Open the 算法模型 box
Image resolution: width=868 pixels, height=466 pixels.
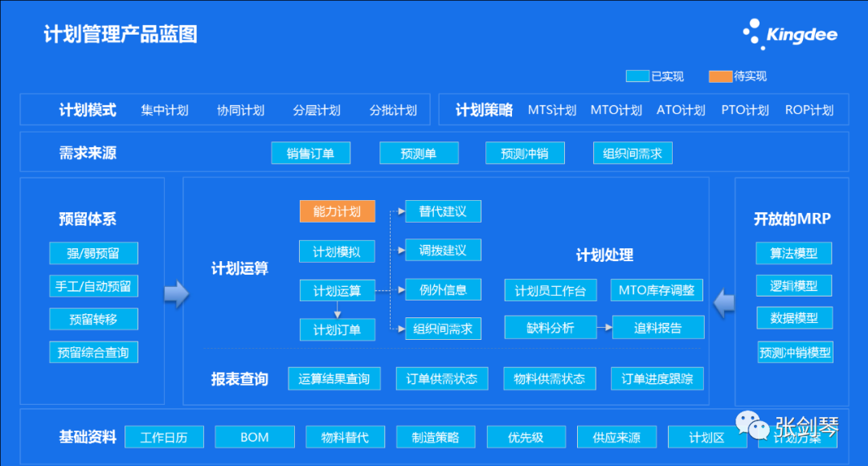point(794,253)
